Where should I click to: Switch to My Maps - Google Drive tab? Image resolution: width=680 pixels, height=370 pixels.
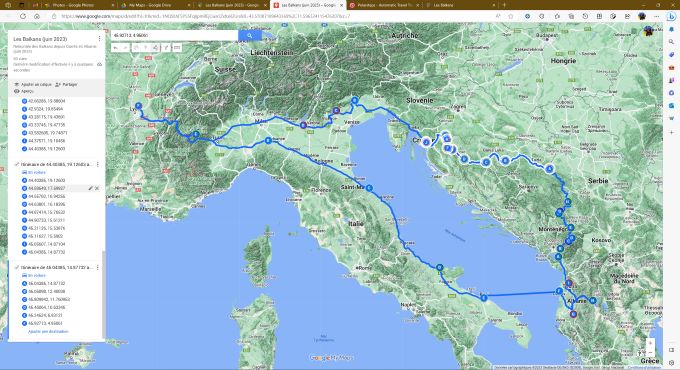pos(155,5)
